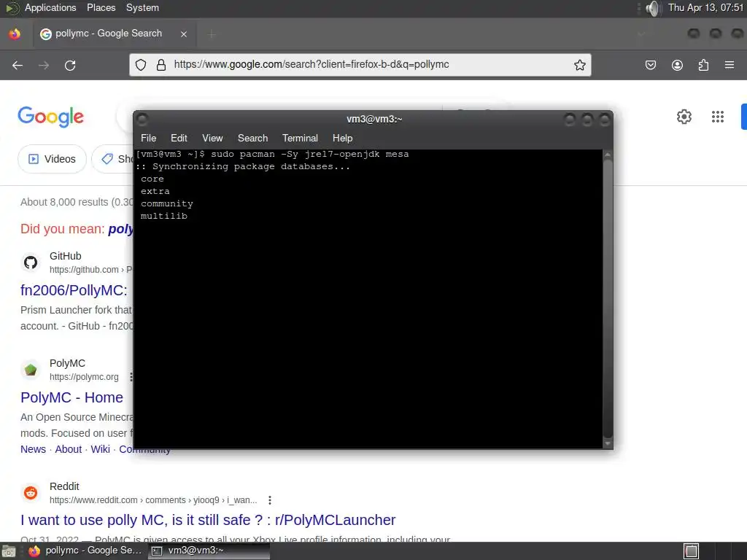Open the Places panel menu
The height and width of the screenshot is (560, 747).
(101, 7)
